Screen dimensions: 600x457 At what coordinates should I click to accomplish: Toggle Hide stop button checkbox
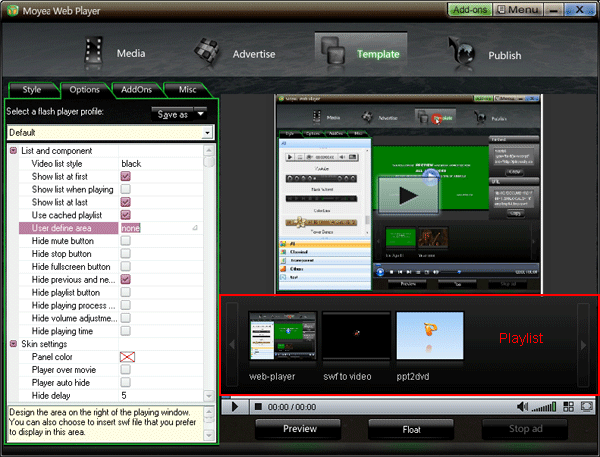coord(126,254)
